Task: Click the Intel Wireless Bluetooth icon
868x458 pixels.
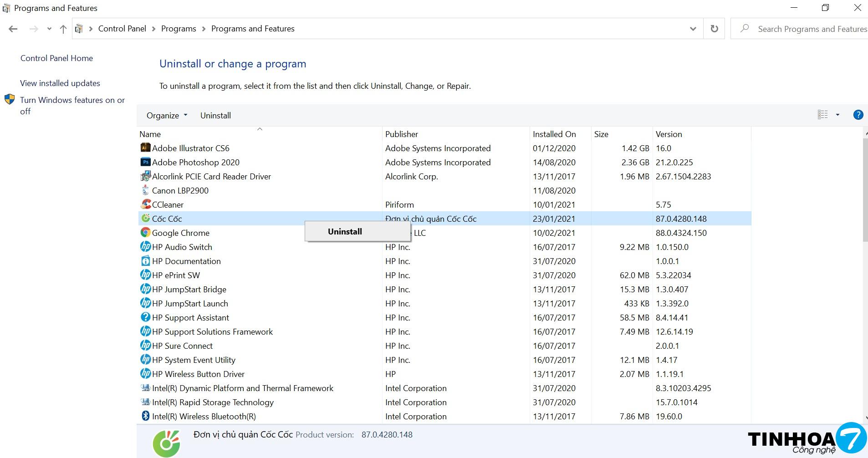Action: (x=145, y=416)
